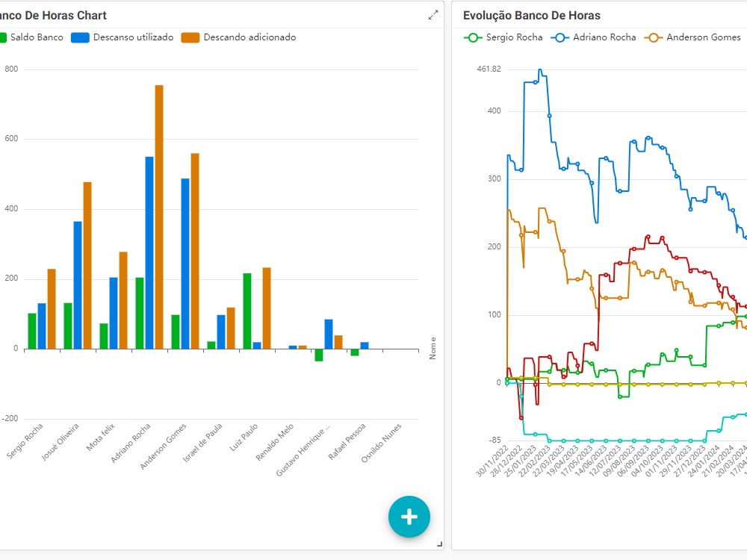
Task: Toggle Anderson Gomes line in legend
Action: click(692, 37)
